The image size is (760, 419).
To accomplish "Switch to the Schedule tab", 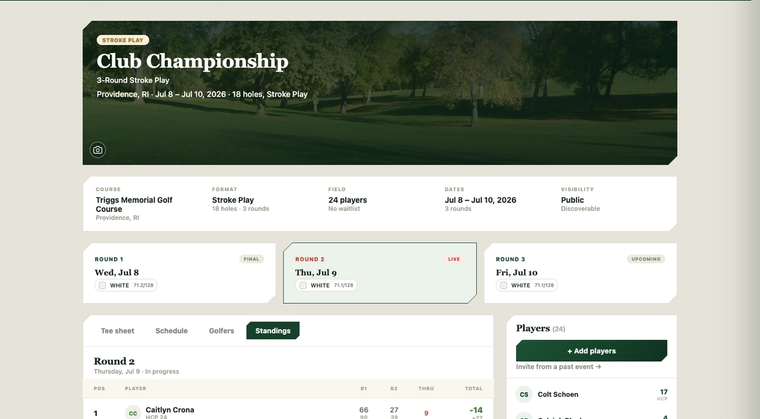I will tap(172, 331).
